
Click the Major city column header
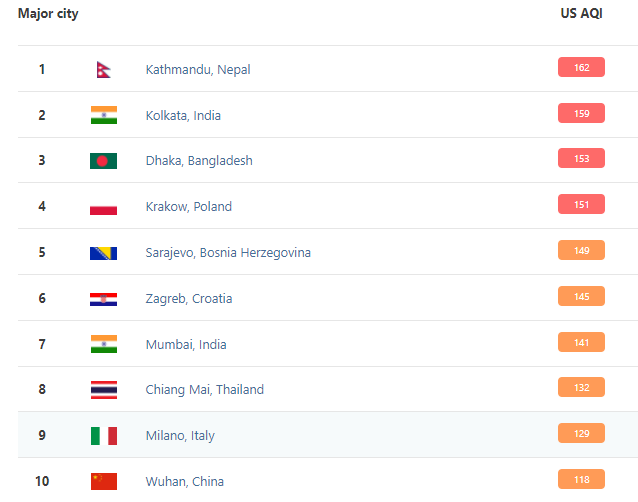click(48, 14)
